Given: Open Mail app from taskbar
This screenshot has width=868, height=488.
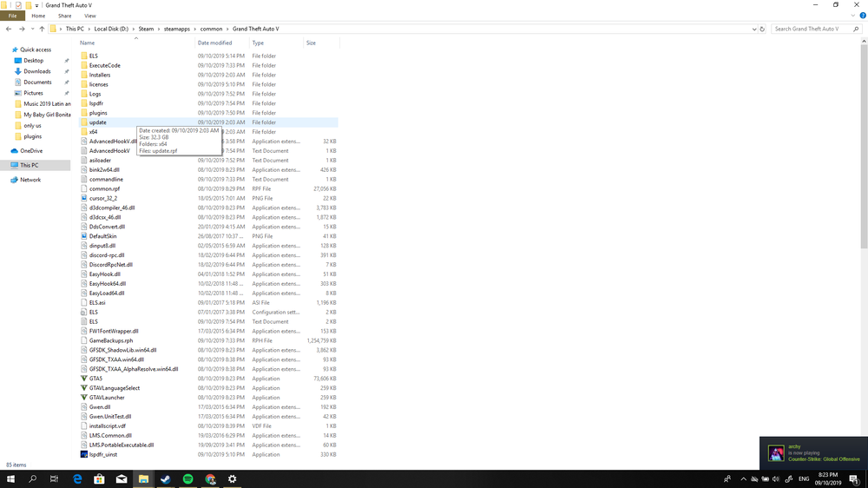Looking at the screenshot, I should coord(122,479).
